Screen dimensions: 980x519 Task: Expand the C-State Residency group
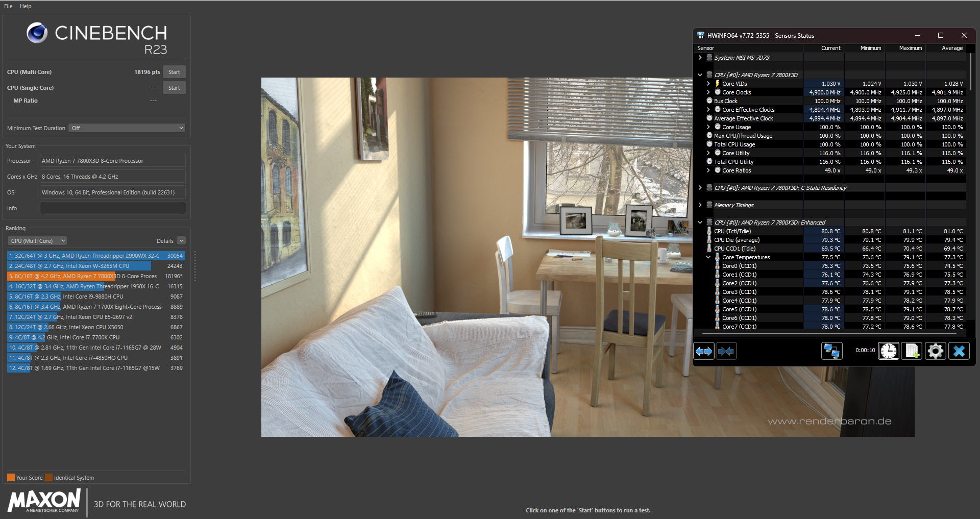(700, 188)
